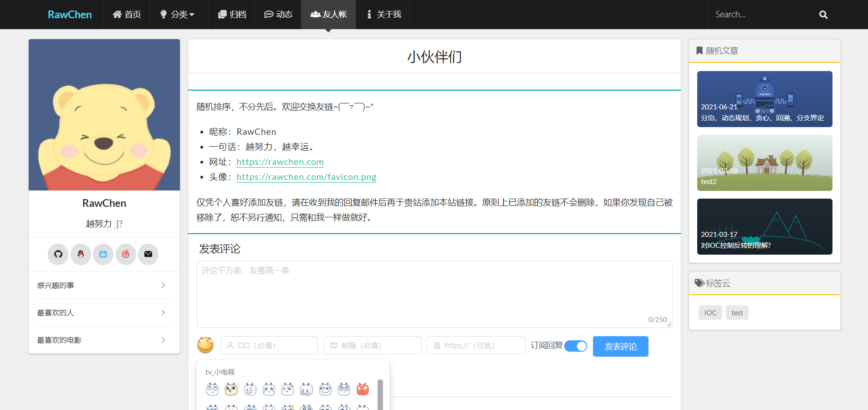Image resolution: width=868 pixels, height=410 pixels.
Task: Pick the crying TV emoji
Action: [269, 389]
